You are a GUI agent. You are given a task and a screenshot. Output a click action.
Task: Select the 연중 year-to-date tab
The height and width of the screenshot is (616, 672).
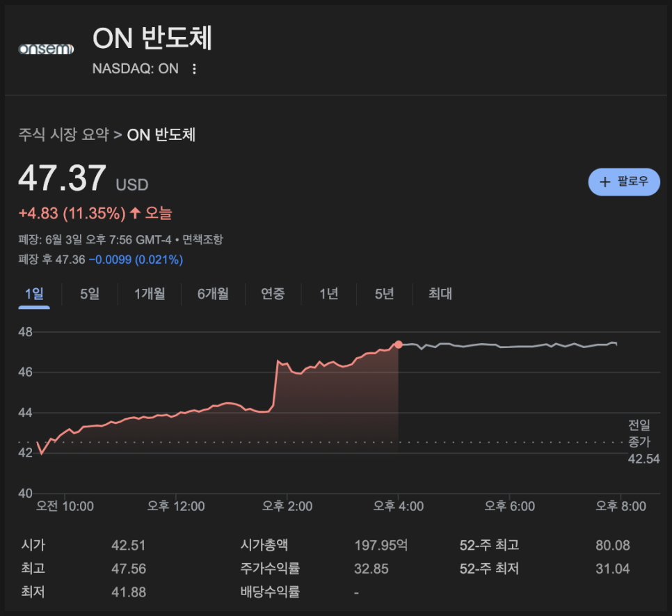click(x=273, y=294)
